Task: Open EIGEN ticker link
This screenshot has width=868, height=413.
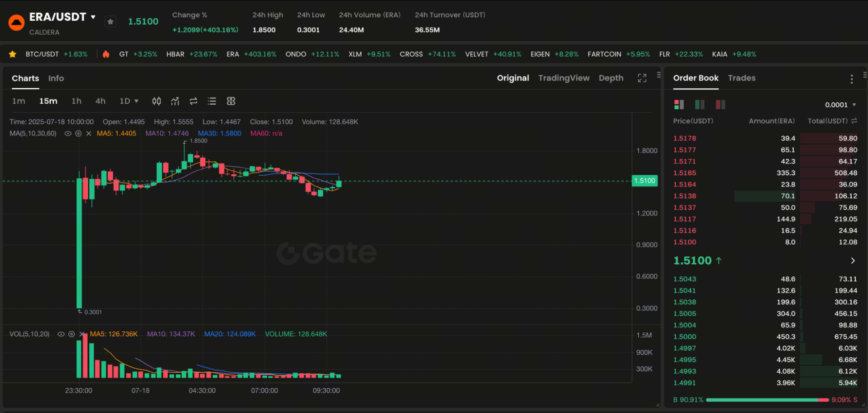Action: [x=554, y=54]
